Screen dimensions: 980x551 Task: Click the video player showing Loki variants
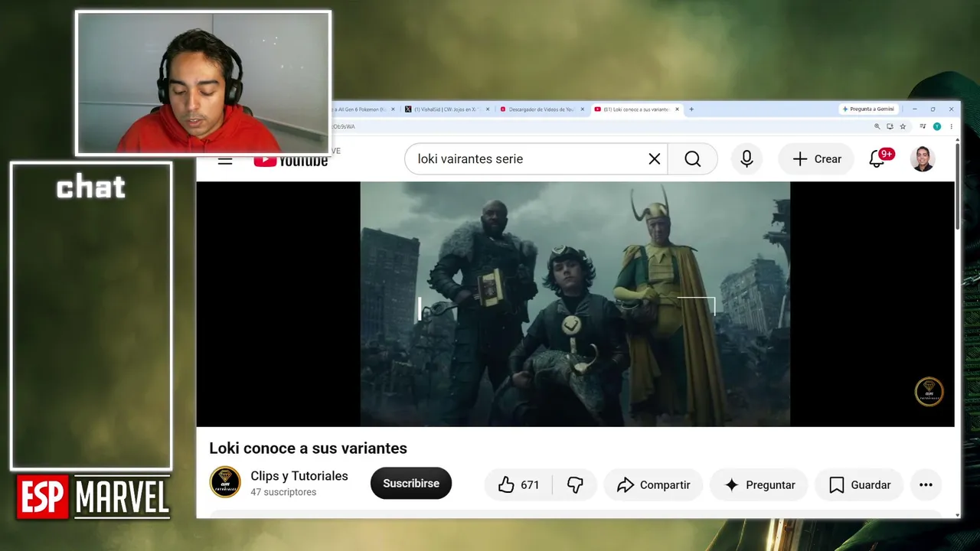tap(575, 304)
